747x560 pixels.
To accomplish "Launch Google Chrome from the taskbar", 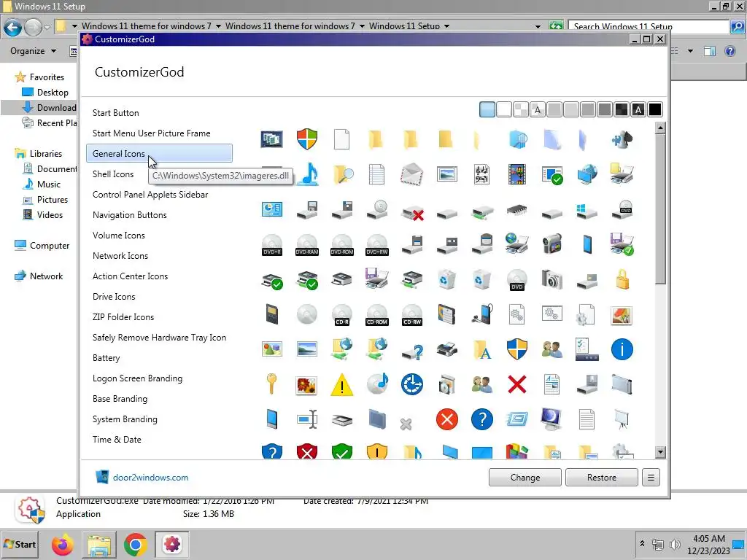I will [135, 545].
